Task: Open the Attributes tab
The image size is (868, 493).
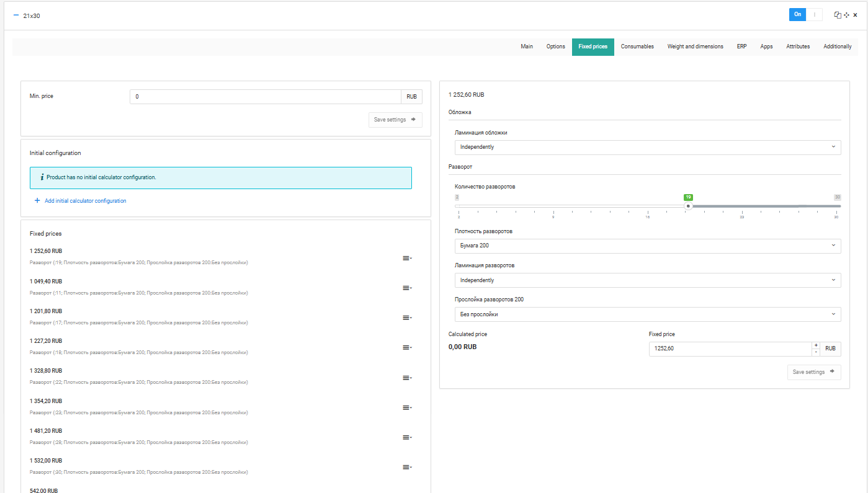Action: (798, 47)
